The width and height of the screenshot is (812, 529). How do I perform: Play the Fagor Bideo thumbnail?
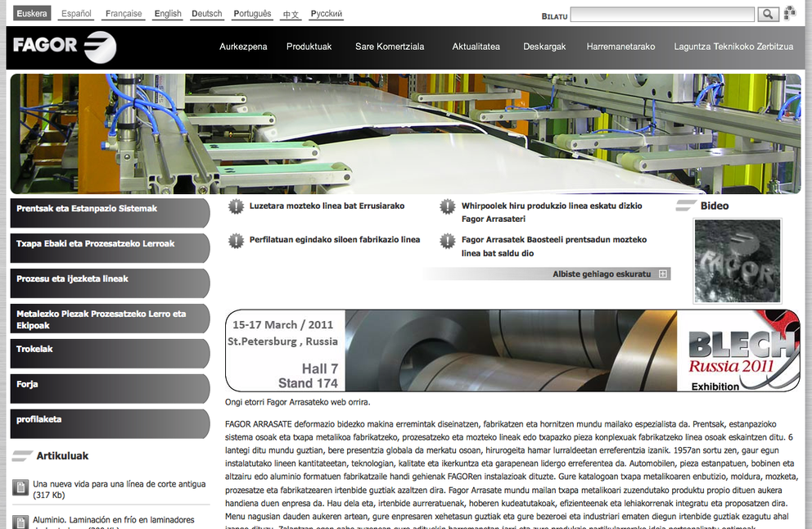pos(738,260)
